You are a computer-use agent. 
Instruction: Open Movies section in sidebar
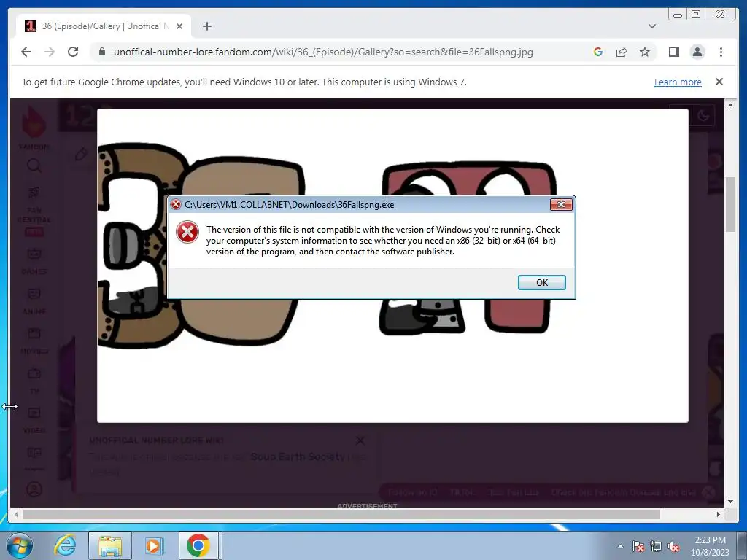pyautogui.click(x=34, y=341)
